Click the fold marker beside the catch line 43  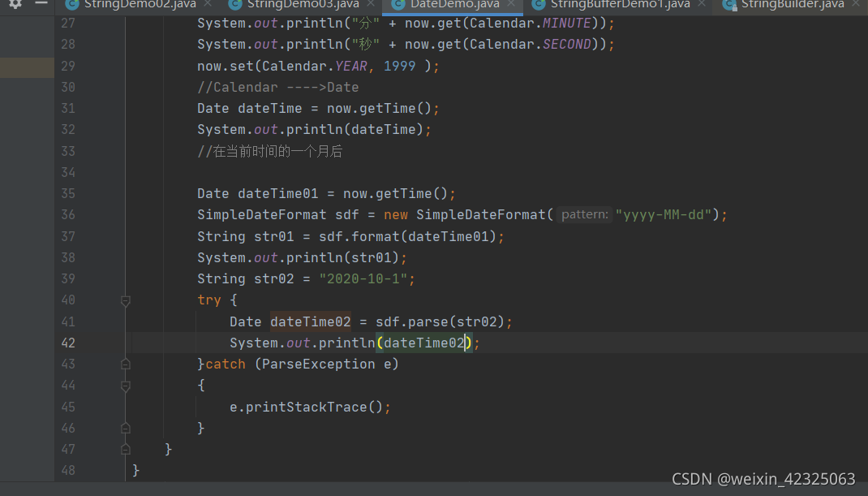click(125, 364)
